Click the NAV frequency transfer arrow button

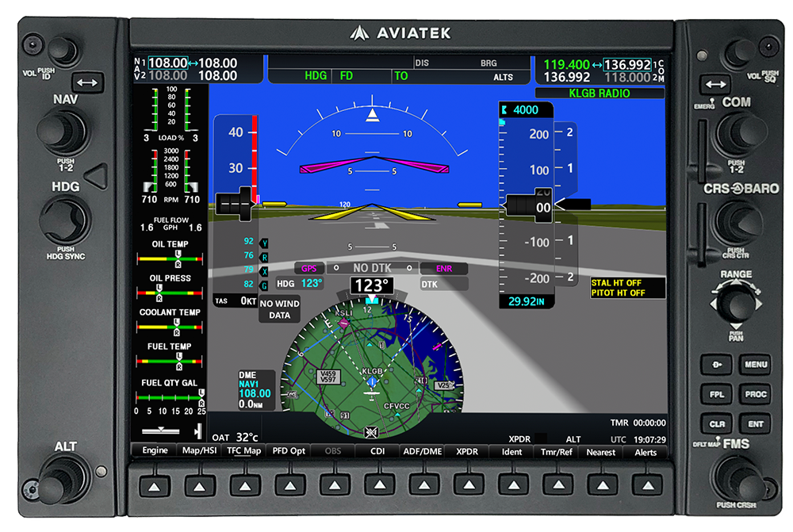tap(87, 82)
